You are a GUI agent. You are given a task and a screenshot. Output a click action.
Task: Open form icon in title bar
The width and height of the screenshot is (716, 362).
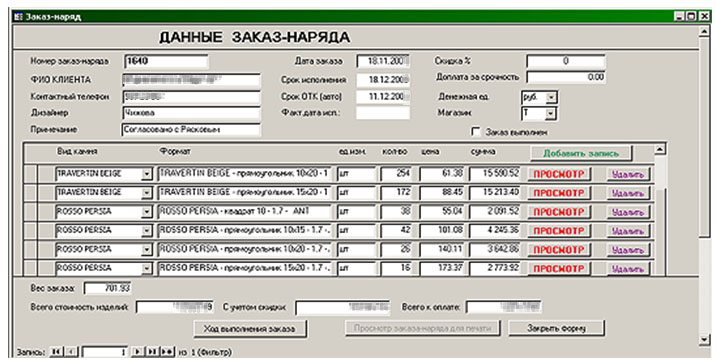click(x=19, y=17)
